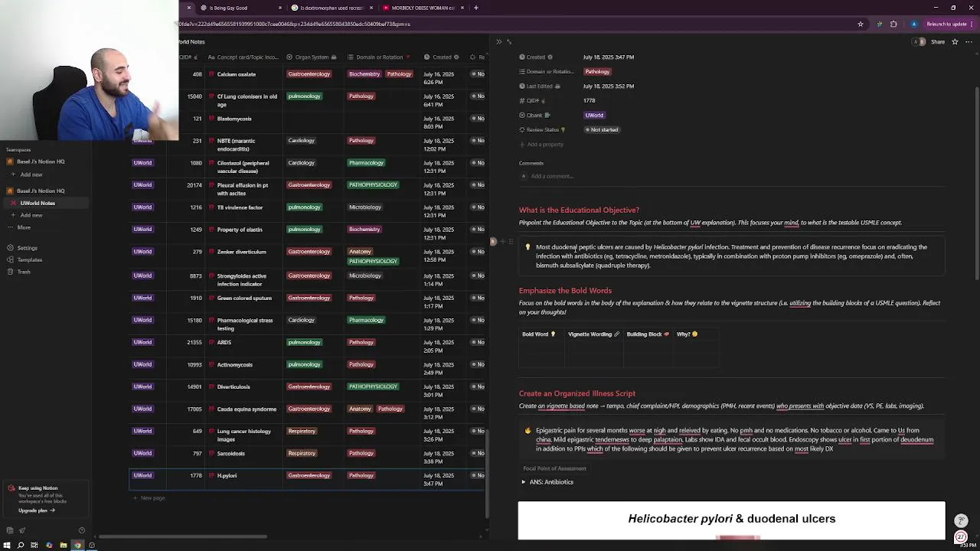Click the rocket icon at sidebar bottom
This screenshot has height=551, width=980.
coord(22,530)
